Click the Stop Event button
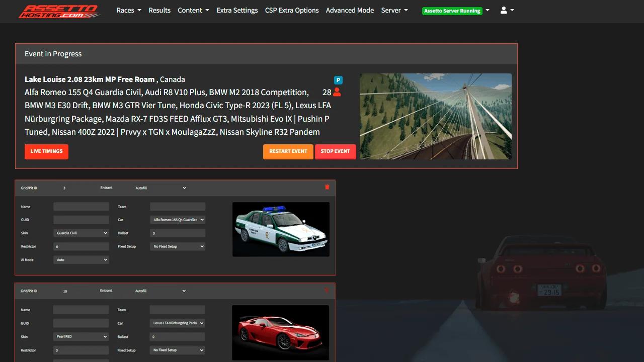The image size is (644, 362). pos(335,151)
